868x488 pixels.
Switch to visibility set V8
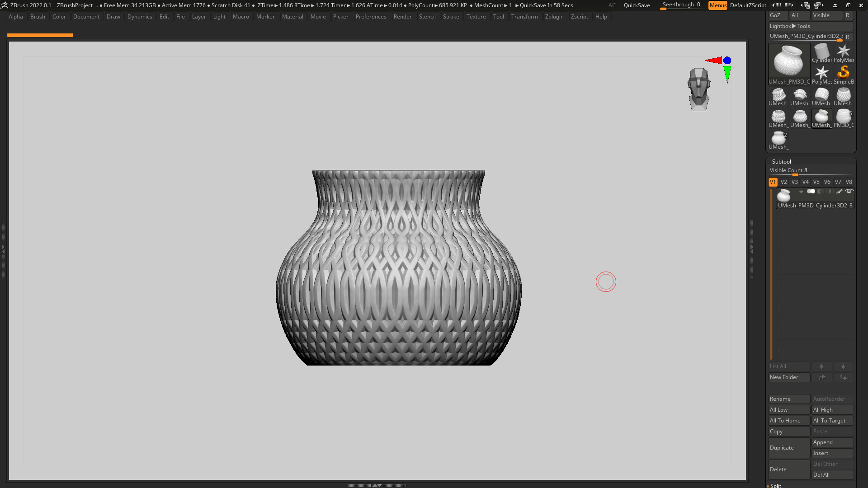click(849, 182)
